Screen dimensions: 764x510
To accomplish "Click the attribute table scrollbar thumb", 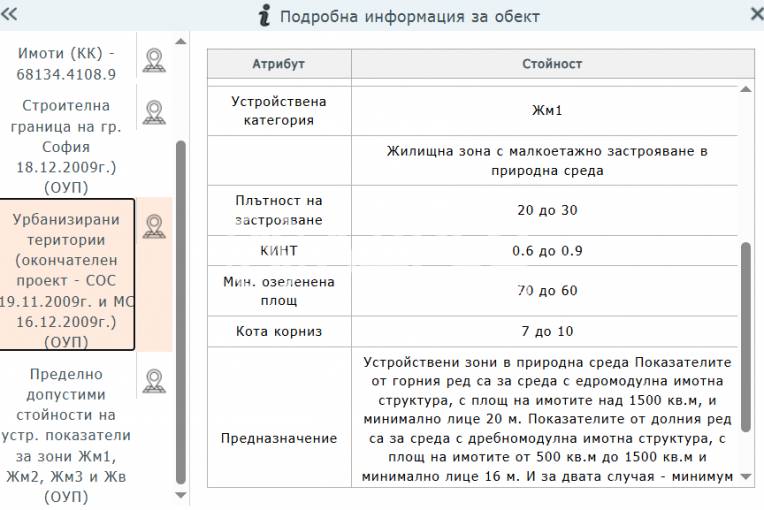I will click(x=745, y=337).
